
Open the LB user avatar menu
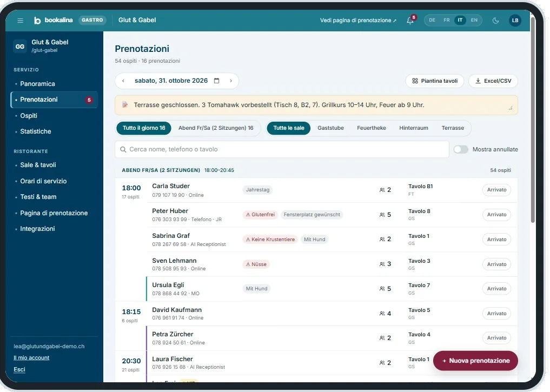pyautogui.click(x=515, y=21)
